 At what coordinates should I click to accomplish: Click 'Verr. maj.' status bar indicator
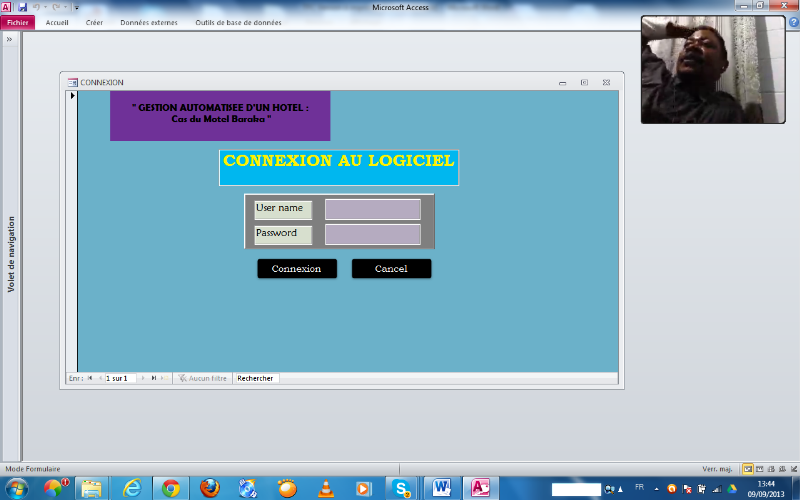pos(717,468)
